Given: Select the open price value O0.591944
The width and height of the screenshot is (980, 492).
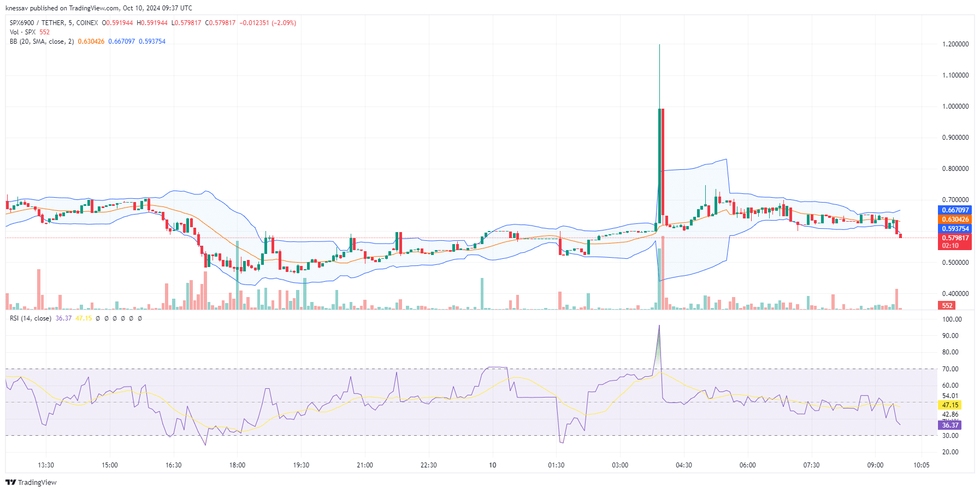Looking at the screenshot, I should tap(117, 23).
